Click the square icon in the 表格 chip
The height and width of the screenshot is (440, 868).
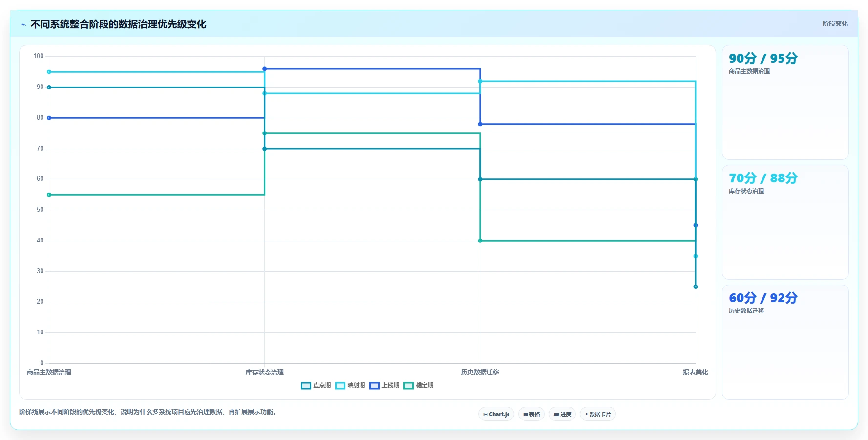526,414
